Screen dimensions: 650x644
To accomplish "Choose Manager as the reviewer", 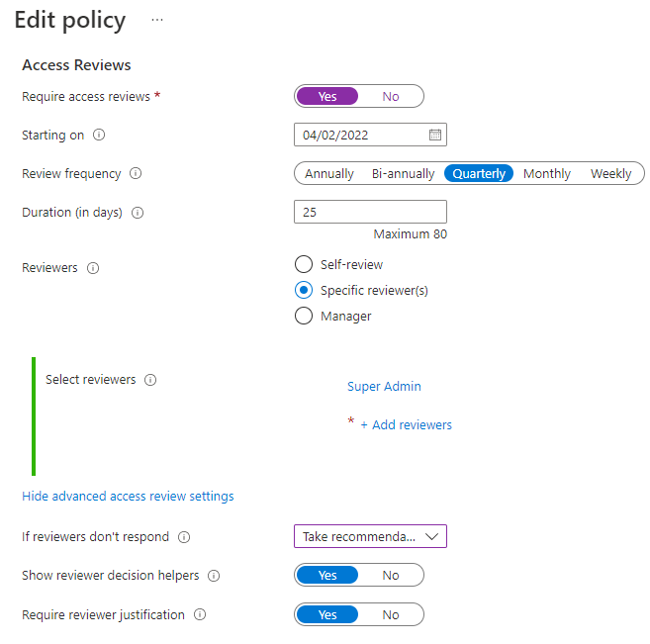I will click(304, 317).
